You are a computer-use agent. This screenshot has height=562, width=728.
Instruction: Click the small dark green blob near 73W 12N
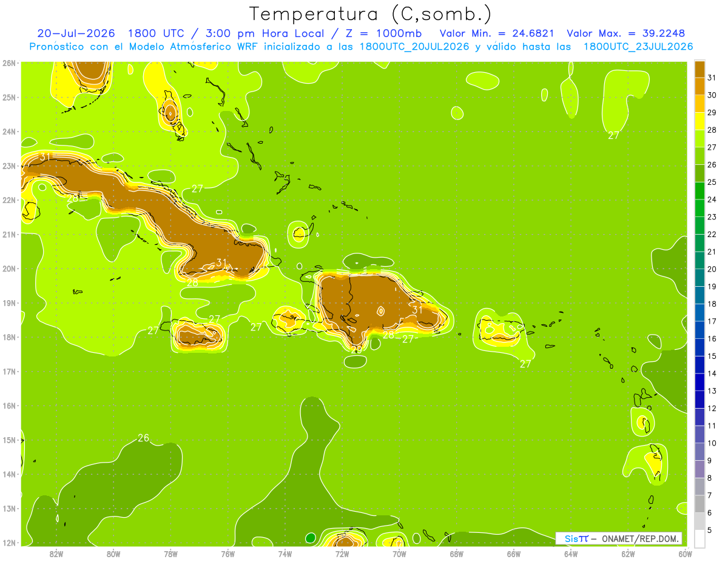click(311, 538)
